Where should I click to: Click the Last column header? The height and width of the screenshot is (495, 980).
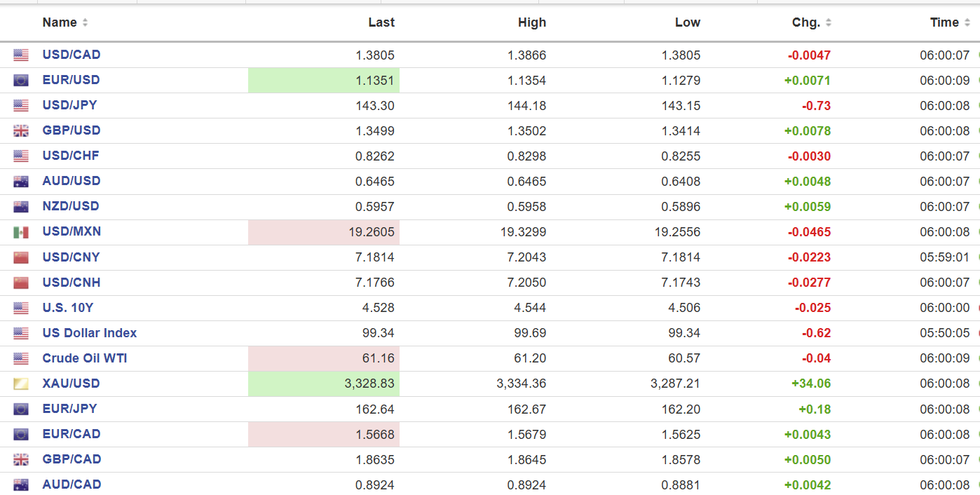381,22
